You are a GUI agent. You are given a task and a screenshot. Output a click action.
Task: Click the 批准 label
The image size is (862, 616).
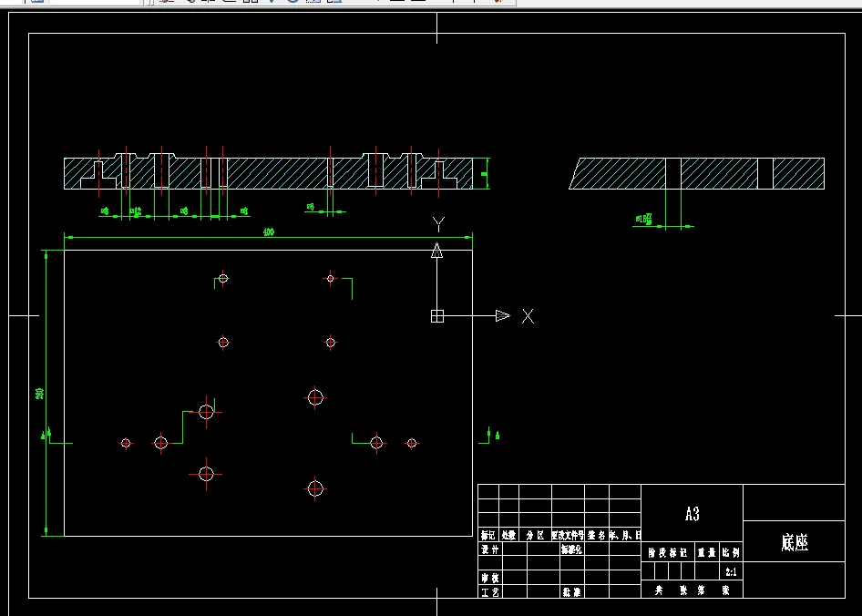571,591
